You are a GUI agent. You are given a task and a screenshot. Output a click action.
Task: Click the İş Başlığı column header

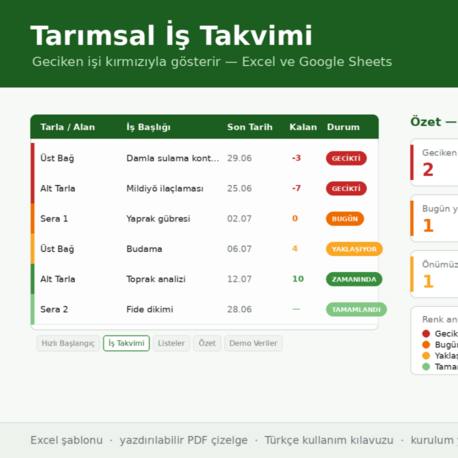click(x=148, y=127)
